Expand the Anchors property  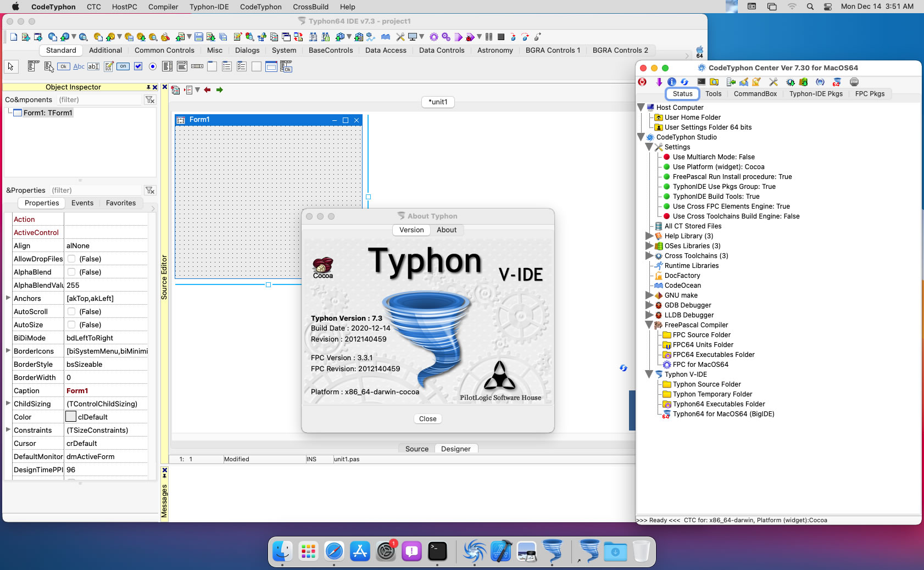(x=8, y=298)
